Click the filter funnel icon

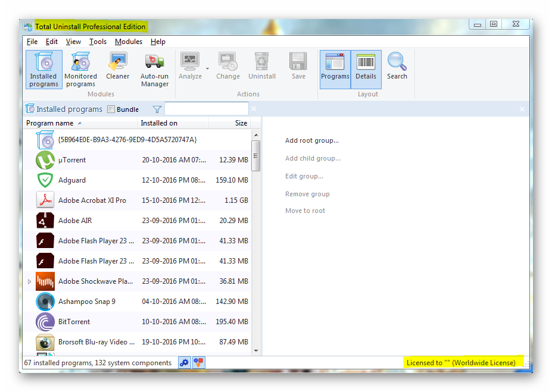157,109
